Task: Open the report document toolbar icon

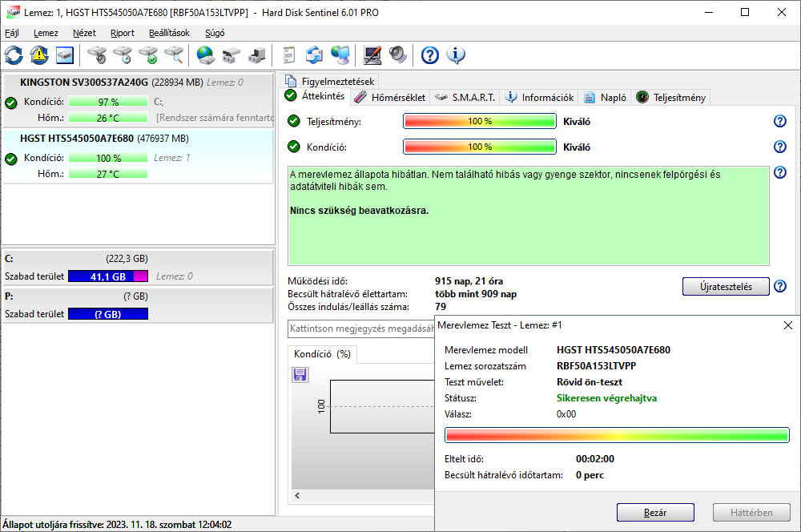Action: click(x=288, y=55)
